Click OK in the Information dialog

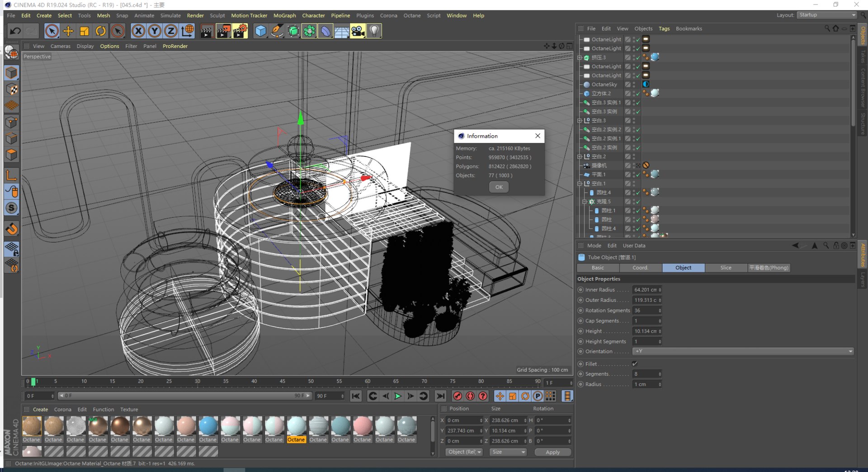click(x=499, y=187)
